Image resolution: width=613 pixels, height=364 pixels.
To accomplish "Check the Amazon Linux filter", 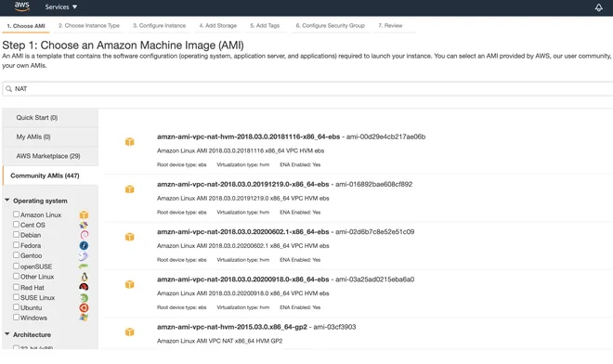I will pos(16,214).
